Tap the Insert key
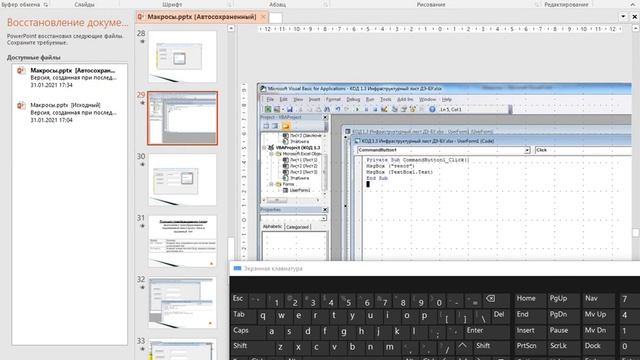 pos(529,331)
